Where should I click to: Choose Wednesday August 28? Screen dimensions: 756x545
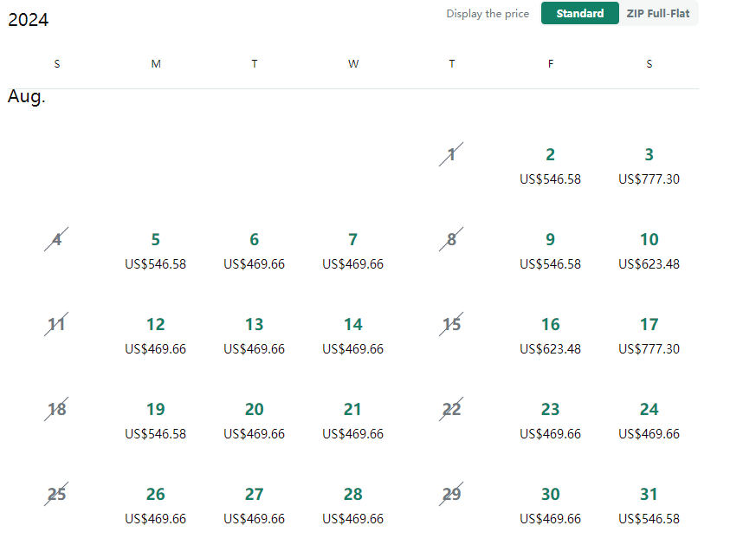[353, 505]
